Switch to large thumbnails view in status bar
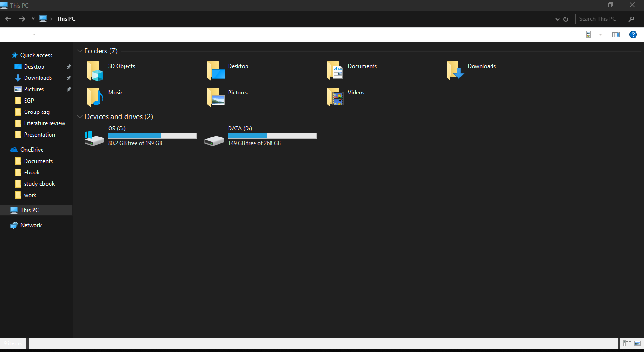 pos(637,343)
